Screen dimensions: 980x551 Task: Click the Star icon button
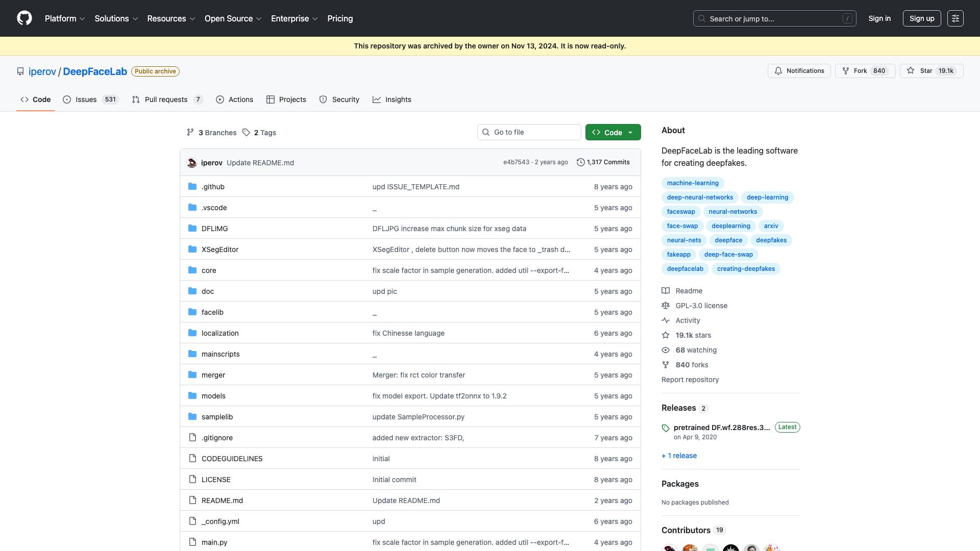(911, 71)
